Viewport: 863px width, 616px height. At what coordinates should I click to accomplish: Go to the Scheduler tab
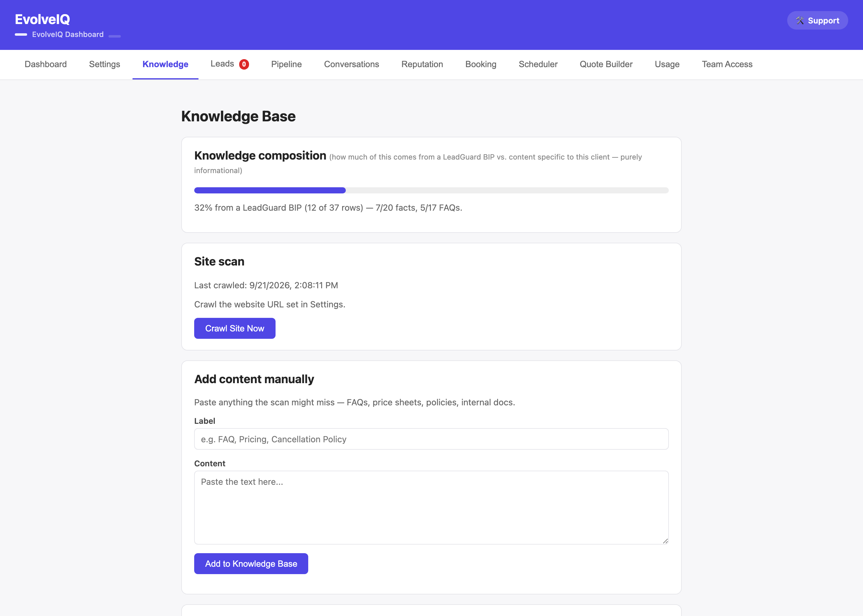pyautogui.click(x=538, y=64)
